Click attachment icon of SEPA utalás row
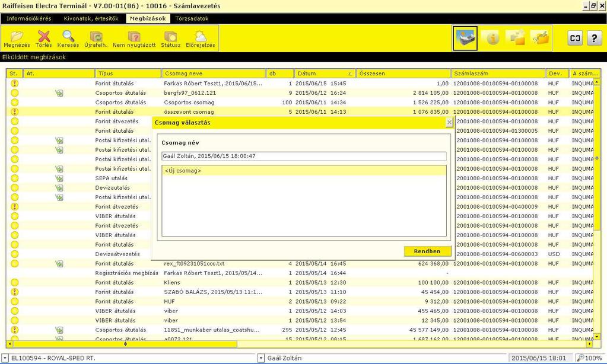This screenshot has height=364, width=607. point(59,178)
